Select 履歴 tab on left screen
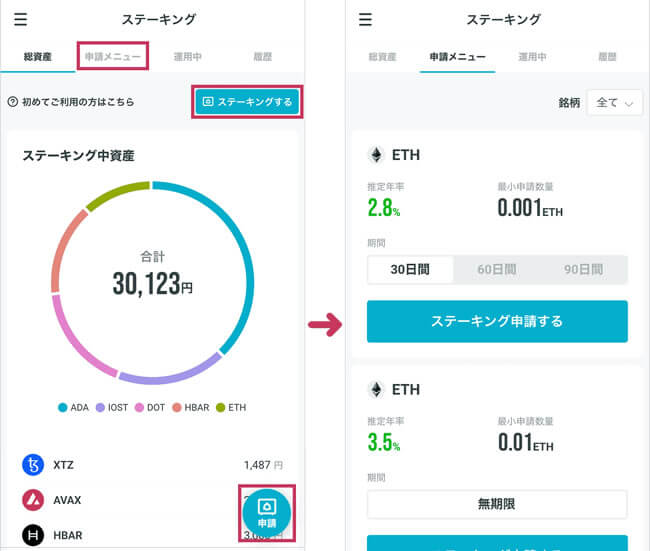650x551 pixels. tap(263, 57)
